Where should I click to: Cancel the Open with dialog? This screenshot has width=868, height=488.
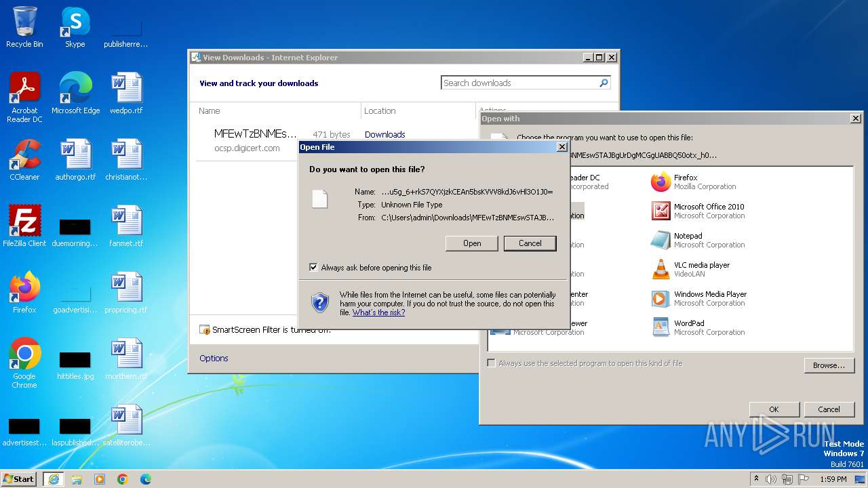[829, 409]
